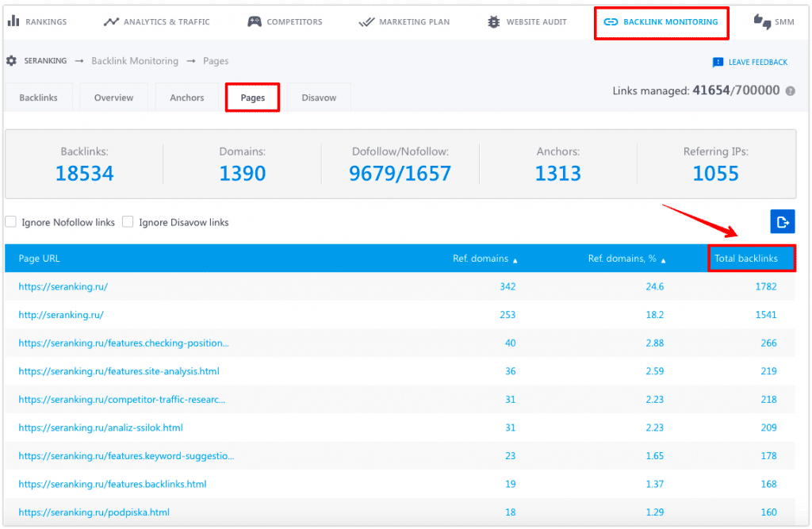This screenshot has width=812, height=529.
Task: Click the Page URL column header
Action: (x=40, y=258)
